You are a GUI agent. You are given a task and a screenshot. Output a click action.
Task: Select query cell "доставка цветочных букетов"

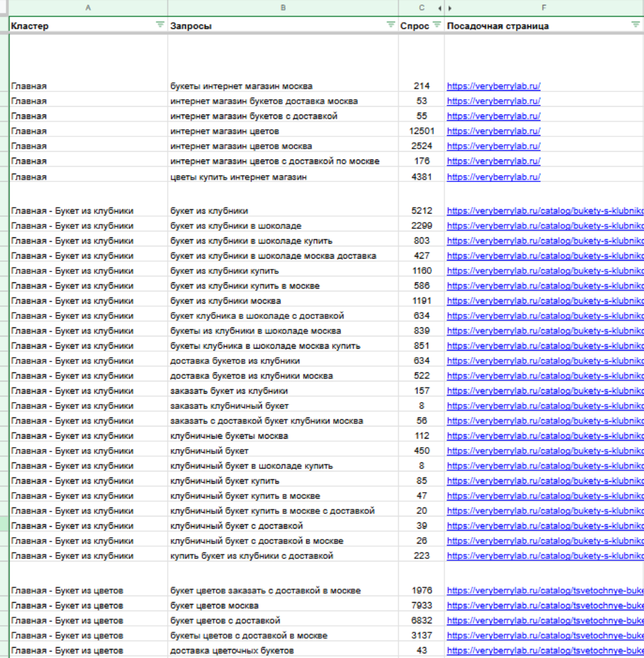point(283,650)
